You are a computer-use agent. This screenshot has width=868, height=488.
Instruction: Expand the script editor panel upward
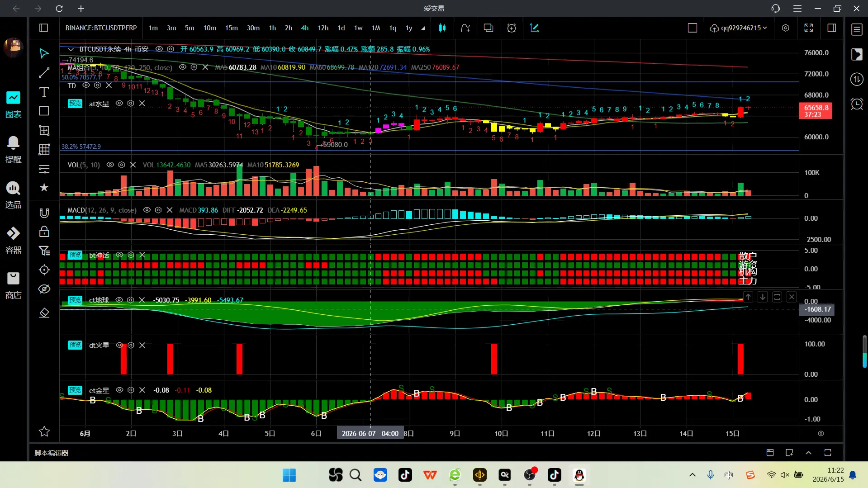[x=809, y=453]
